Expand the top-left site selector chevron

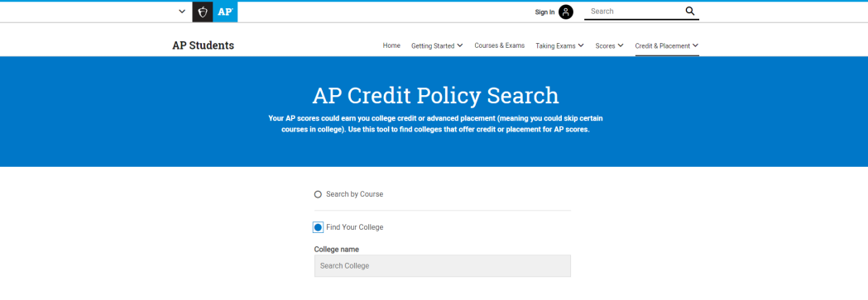182,12
